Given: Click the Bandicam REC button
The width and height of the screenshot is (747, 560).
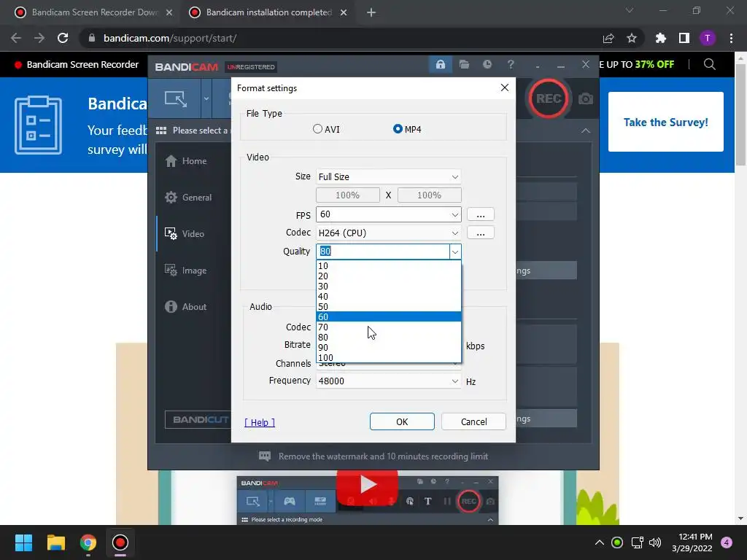Looking at the screenshot, I should point(549,98).
